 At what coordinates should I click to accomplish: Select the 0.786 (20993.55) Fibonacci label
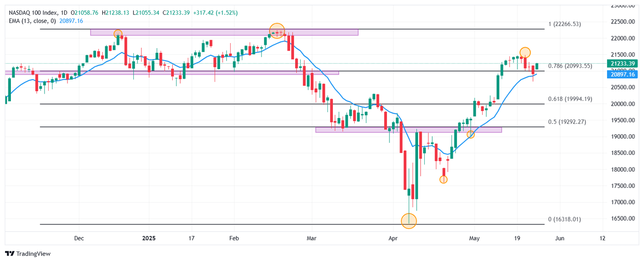pyautogui.click(x=570, y=66)
